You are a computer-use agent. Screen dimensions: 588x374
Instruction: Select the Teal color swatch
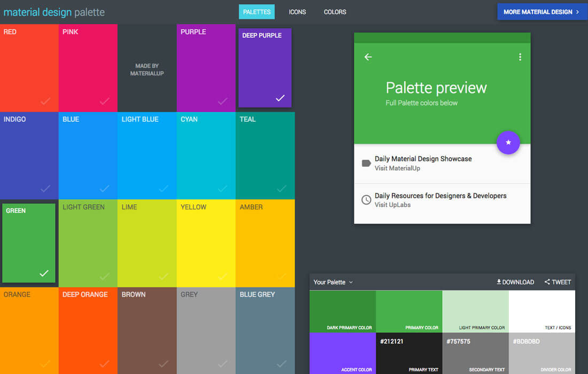(x=265, y=155)
